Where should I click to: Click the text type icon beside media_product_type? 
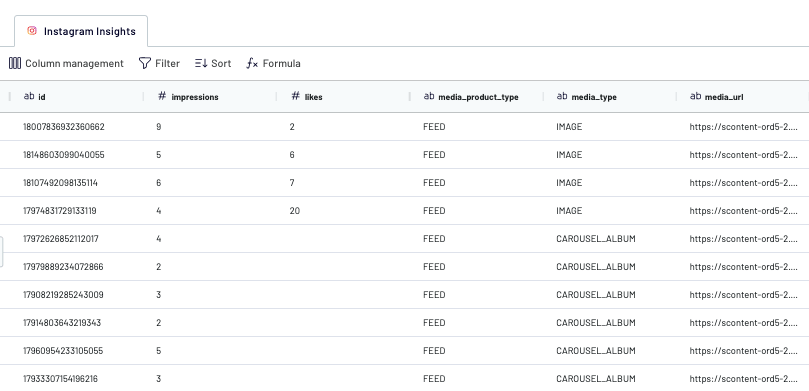429,96
